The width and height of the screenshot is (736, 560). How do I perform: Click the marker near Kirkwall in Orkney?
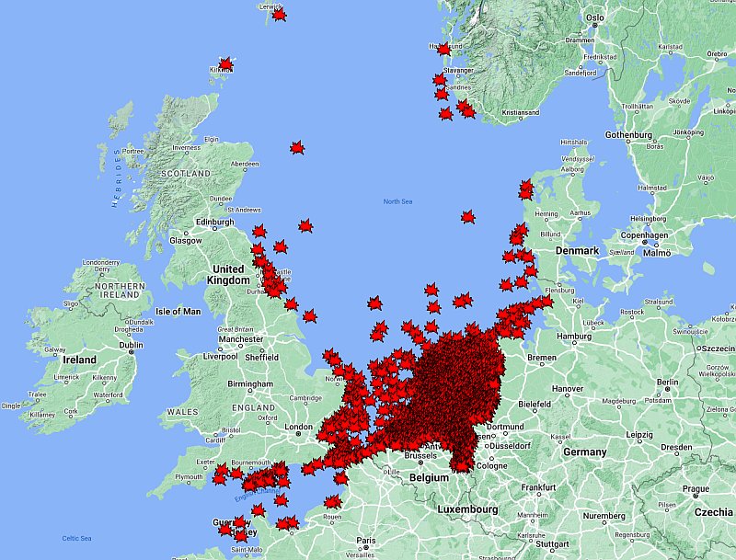(225, 63)
